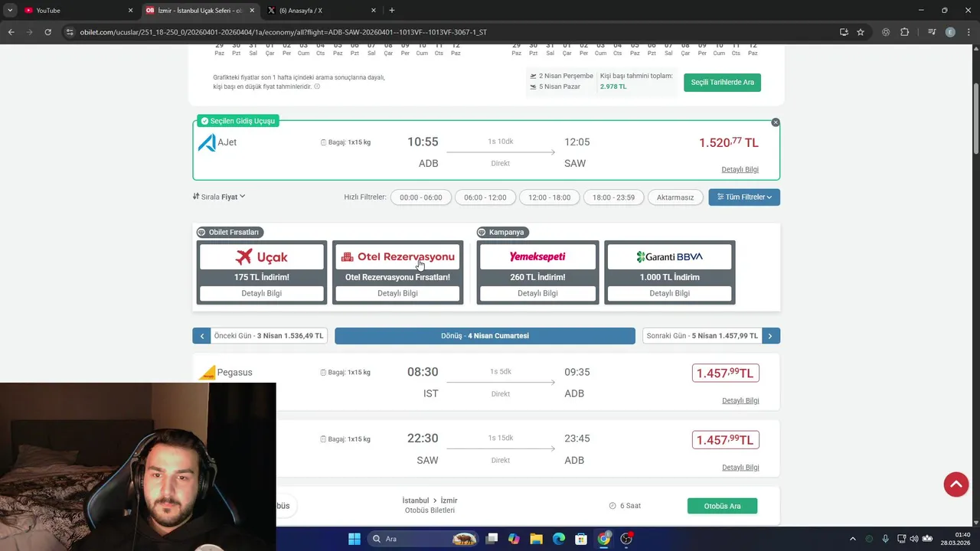Show hidden system tray icons chevron
Screen dimensions: 980x551
click(x=854, y=539)
